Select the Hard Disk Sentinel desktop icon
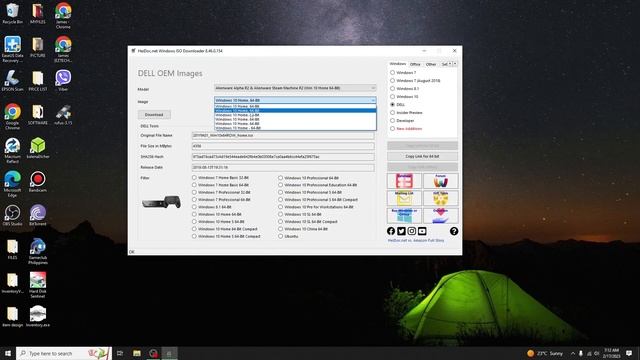Screen dimensions: 640x360 click(x=38, y=284)
